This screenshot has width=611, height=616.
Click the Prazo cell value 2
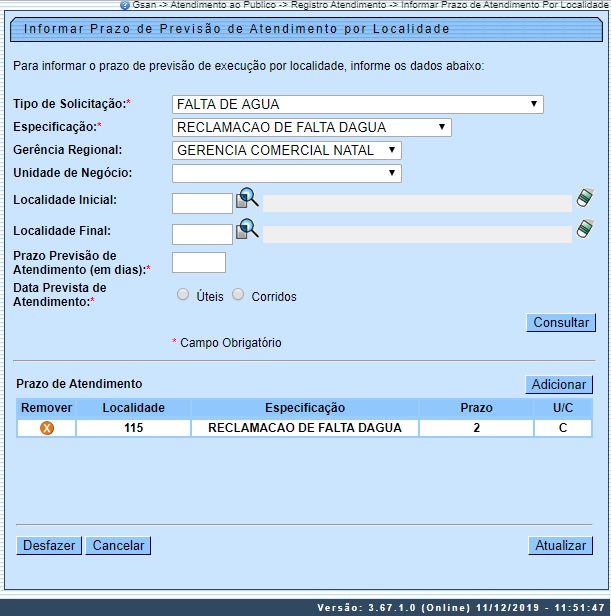(x=476, y=428)
